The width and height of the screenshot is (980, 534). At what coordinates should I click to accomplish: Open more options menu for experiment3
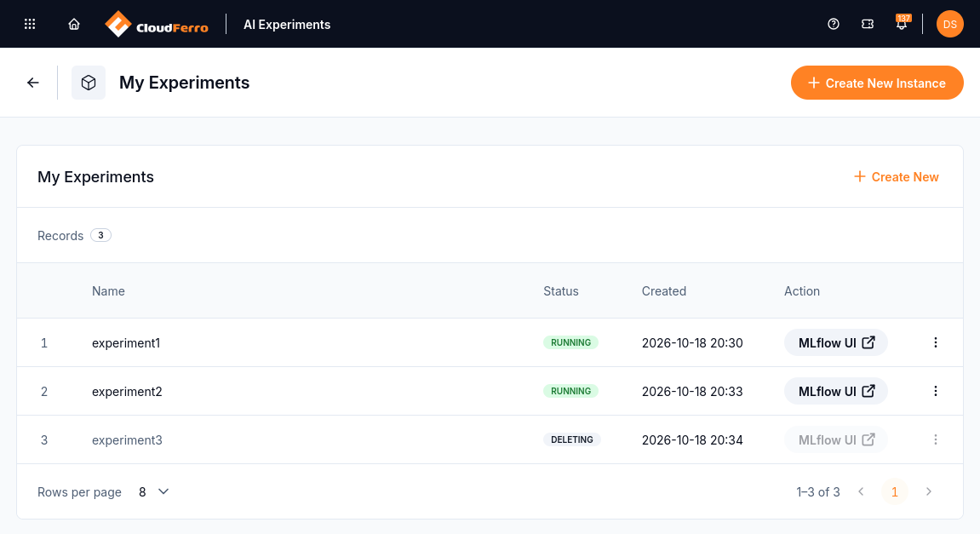(935, 440)
